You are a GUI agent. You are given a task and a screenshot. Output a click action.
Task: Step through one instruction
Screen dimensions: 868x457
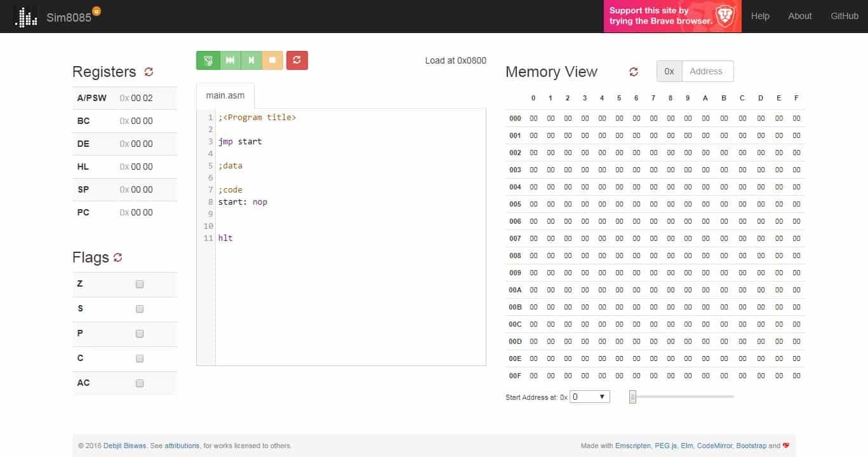tap(251, 60)
